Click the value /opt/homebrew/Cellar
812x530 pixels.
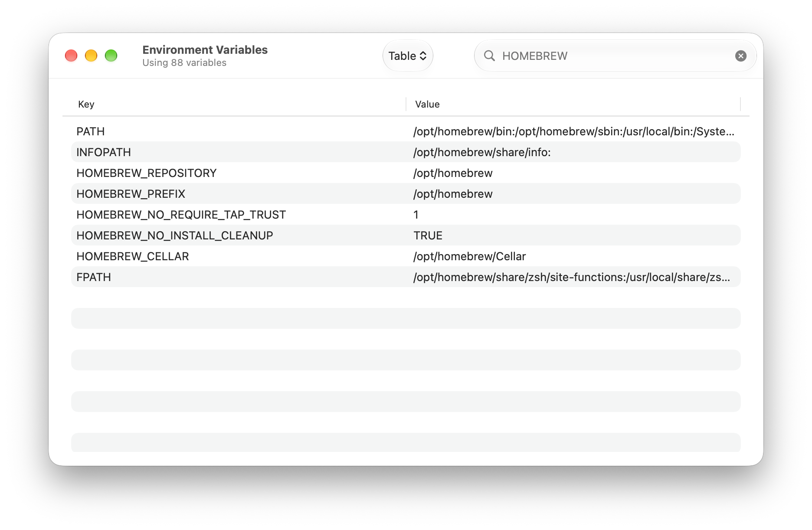click(x=470, y=256)
